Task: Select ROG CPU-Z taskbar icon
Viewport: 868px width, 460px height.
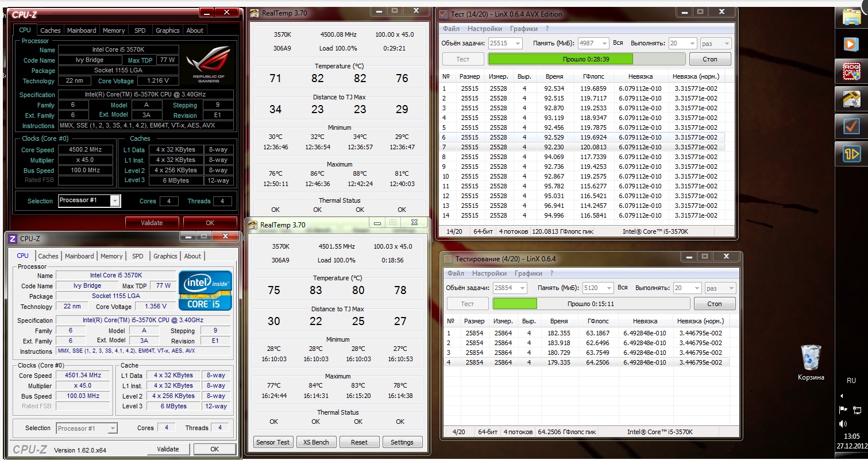Action: pyautogui.click(x=851, y=71)
